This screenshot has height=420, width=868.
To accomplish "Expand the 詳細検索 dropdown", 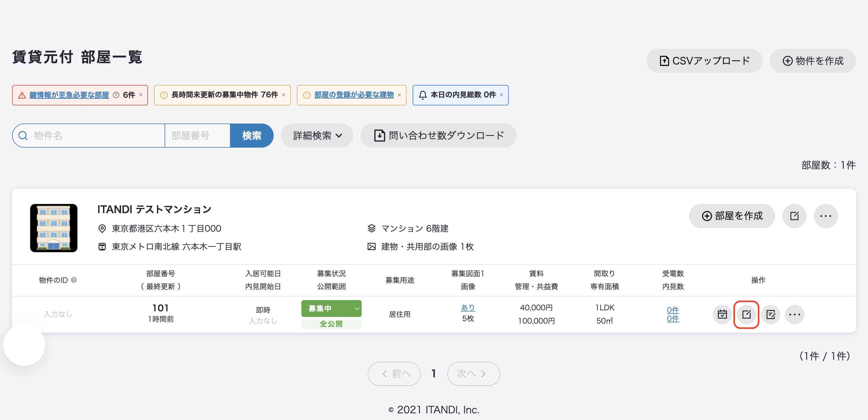I will click(x=317, y=135).
